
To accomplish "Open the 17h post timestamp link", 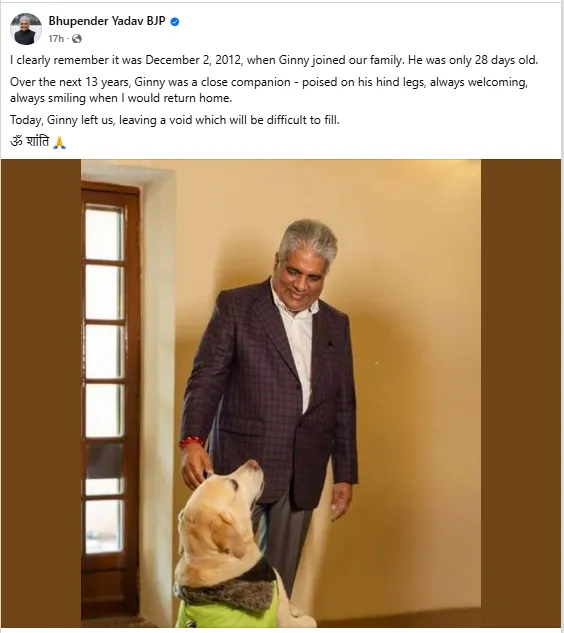I will point(56,39).
